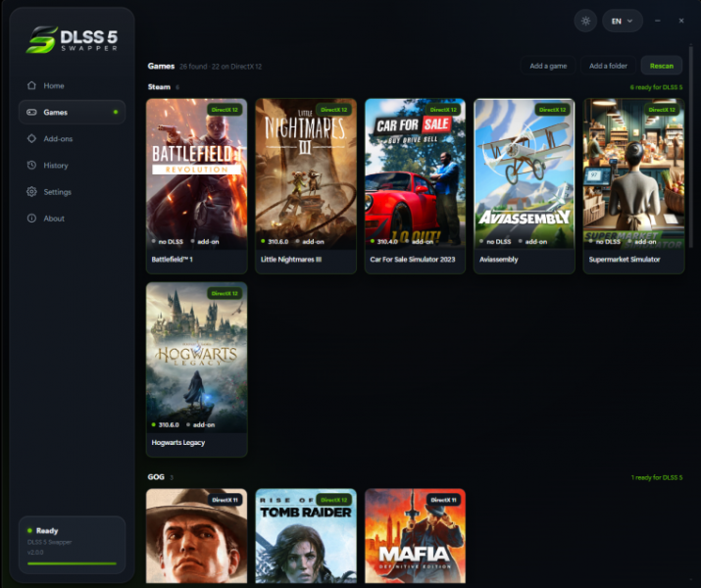Click the Home house icon in sidebar
The image size is (701, 588).
(31, 85)
